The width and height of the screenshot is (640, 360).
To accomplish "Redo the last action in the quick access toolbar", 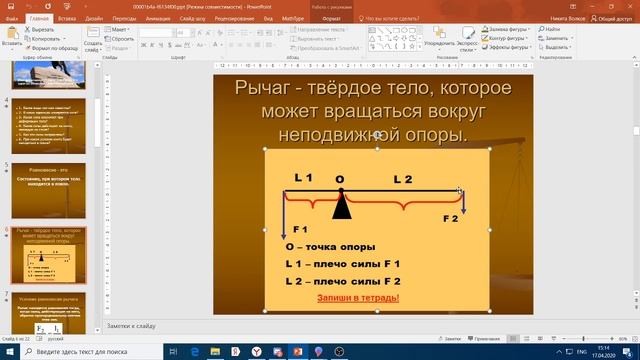I will coord(48,7).
